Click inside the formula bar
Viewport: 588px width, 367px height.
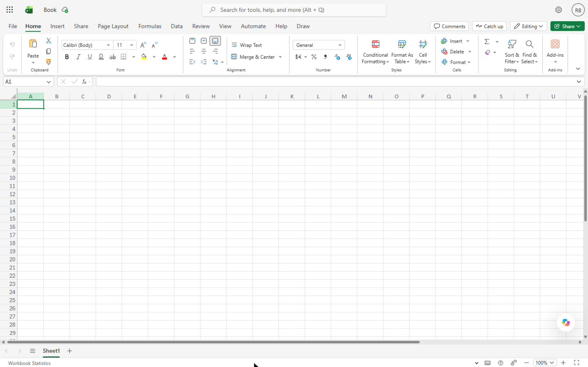(337, 82)
